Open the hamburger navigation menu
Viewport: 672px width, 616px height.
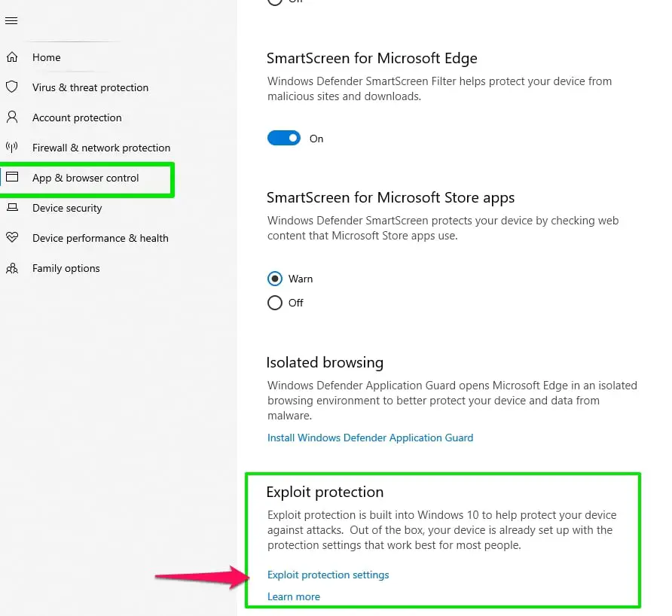(x=11, y=20)
